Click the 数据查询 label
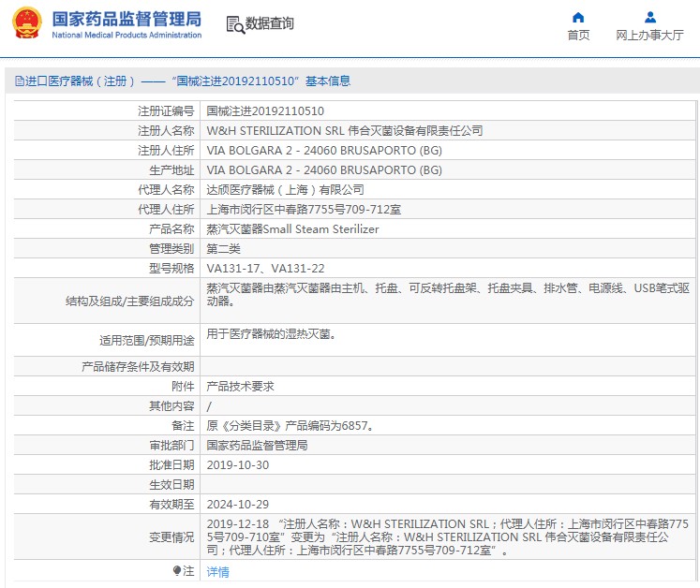 (269, 23)
